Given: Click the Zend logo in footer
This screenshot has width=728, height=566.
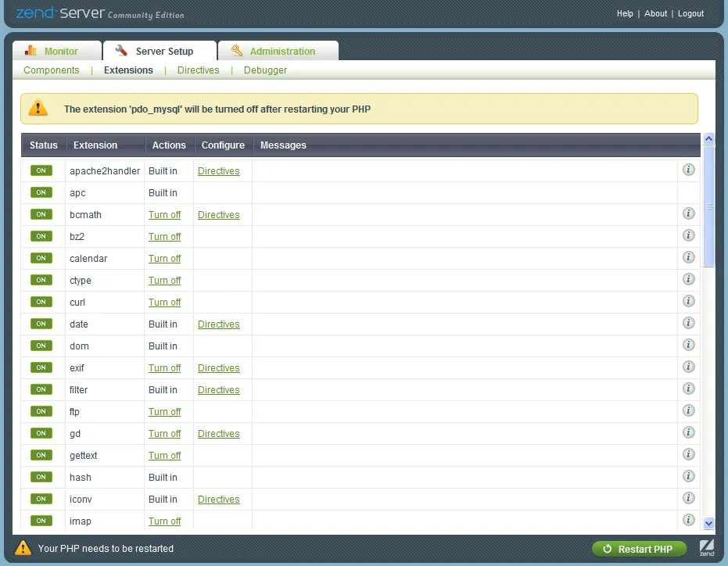Looking at the screenshot, I should pyautogui.click(x=707, y=548).
